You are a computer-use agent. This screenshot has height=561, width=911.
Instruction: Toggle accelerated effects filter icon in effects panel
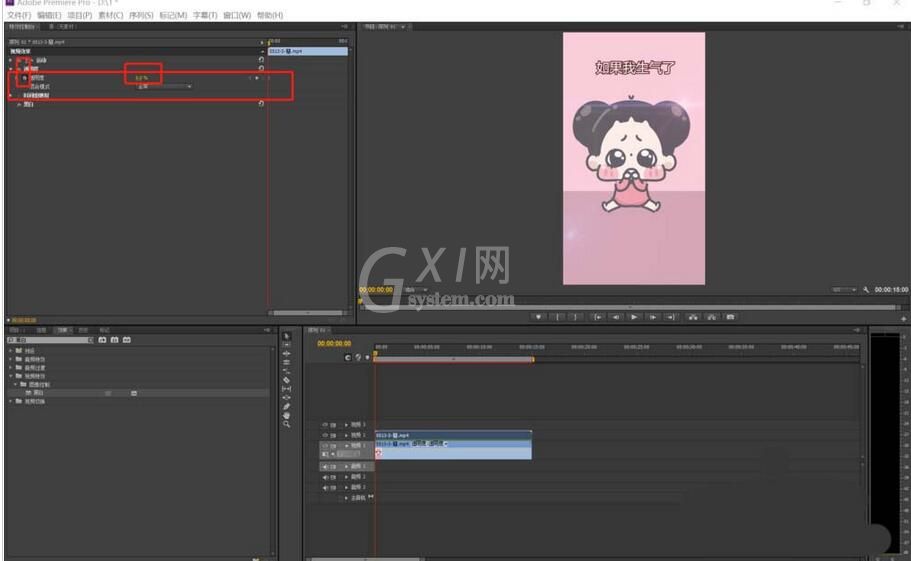coord(102,340)
